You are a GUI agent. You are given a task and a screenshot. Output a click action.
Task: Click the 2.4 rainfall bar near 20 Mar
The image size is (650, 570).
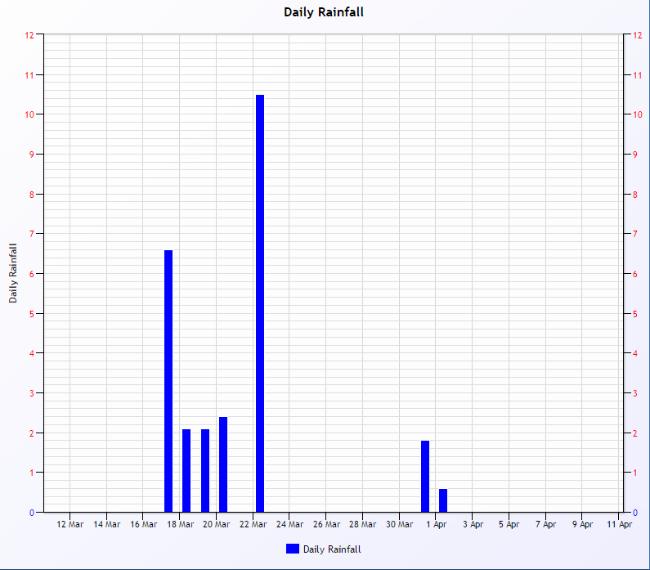pos(223,464)
